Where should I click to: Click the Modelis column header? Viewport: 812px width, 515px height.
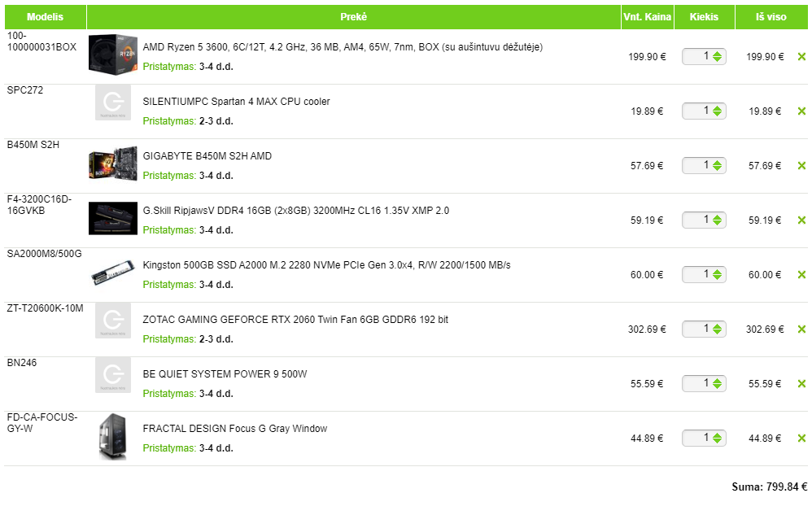point(45,17)
